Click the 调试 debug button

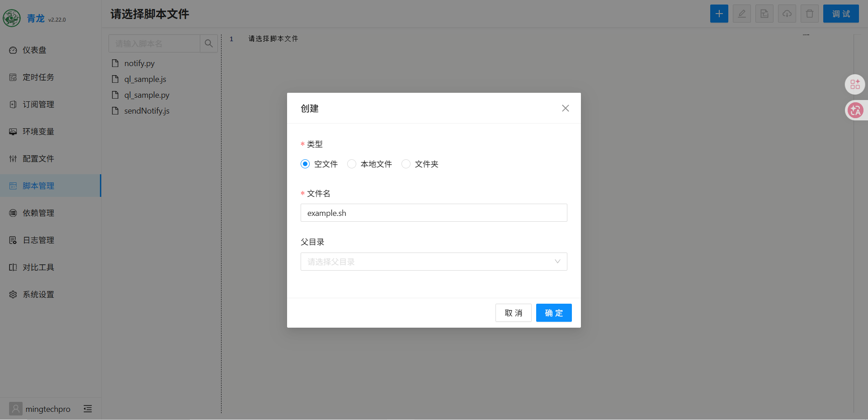pos(841,14)
